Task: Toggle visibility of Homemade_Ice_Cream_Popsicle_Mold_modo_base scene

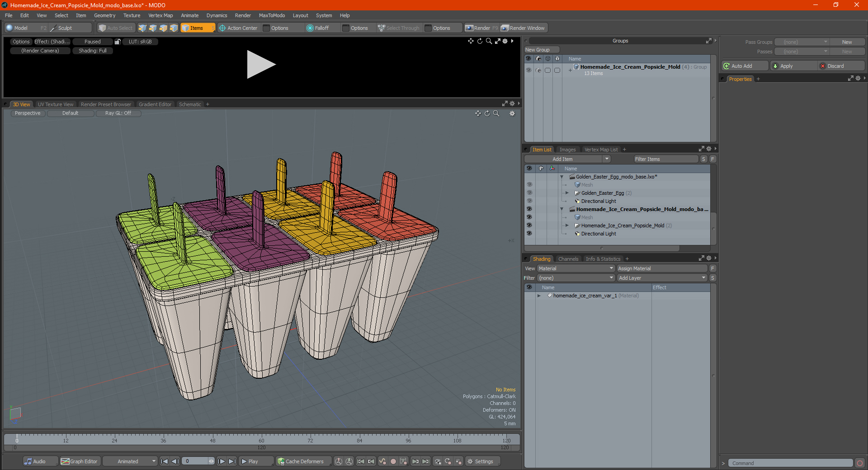Action: 529,209
